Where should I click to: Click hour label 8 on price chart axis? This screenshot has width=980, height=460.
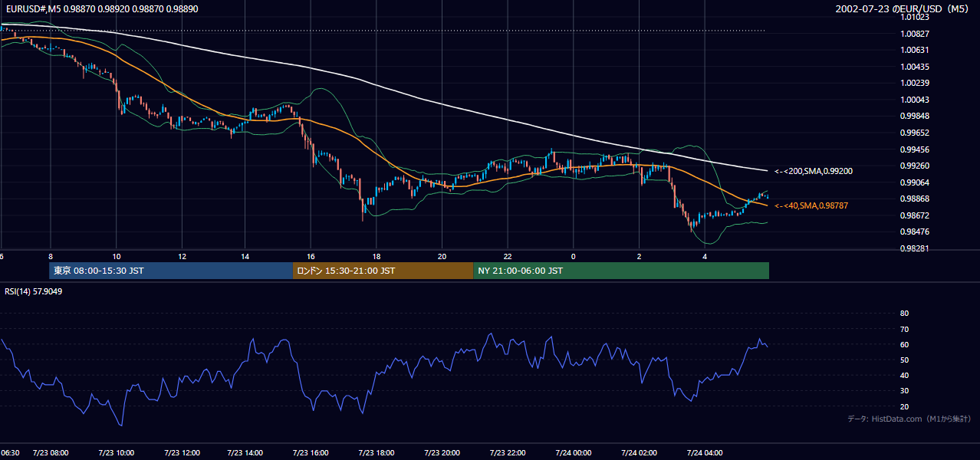pos(51,256)
